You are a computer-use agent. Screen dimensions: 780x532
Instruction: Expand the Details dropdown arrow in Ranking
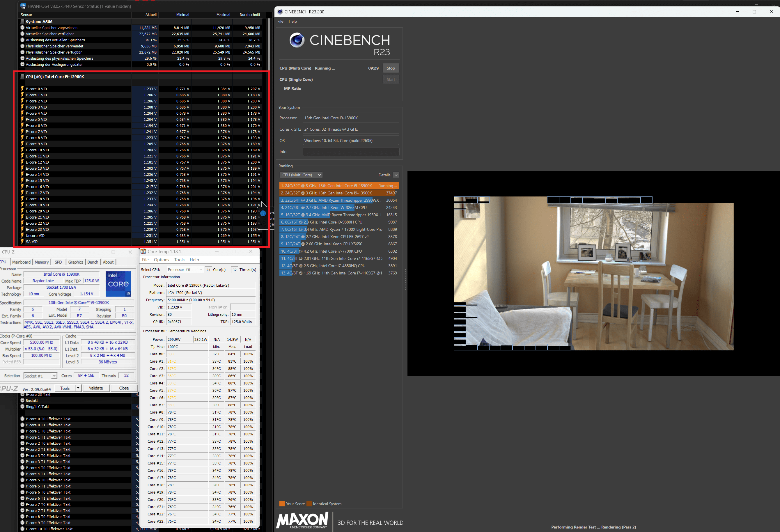396,175
